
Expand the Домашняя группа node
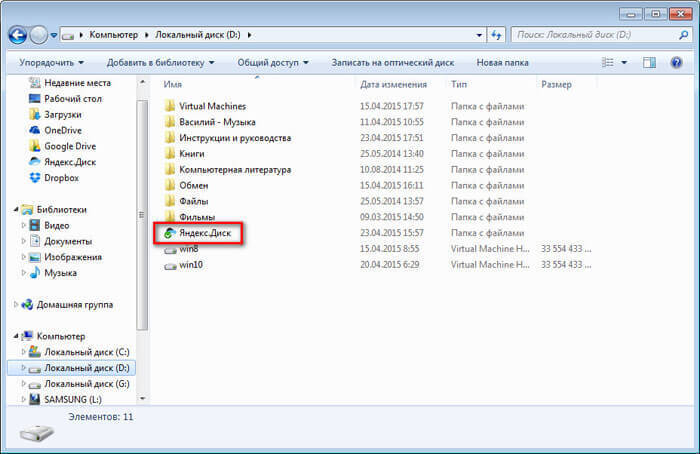tap(16, 304)
